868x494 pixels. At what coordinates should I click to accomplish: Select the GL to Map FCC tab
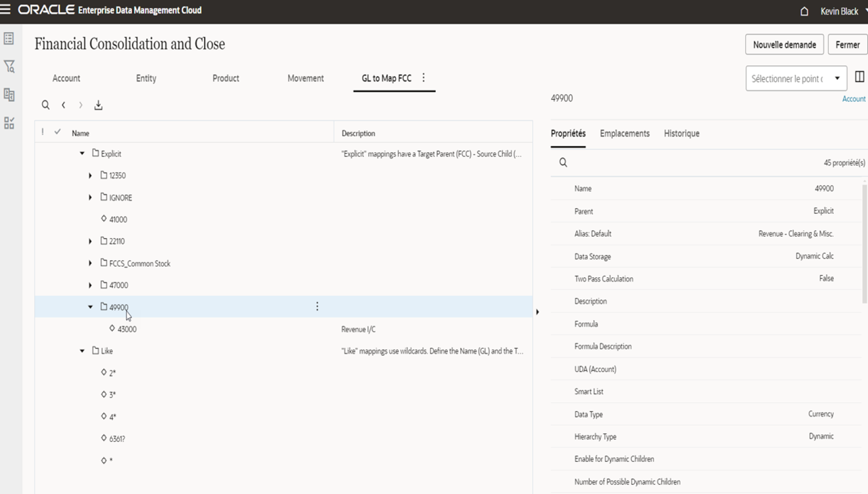point(387,78)
